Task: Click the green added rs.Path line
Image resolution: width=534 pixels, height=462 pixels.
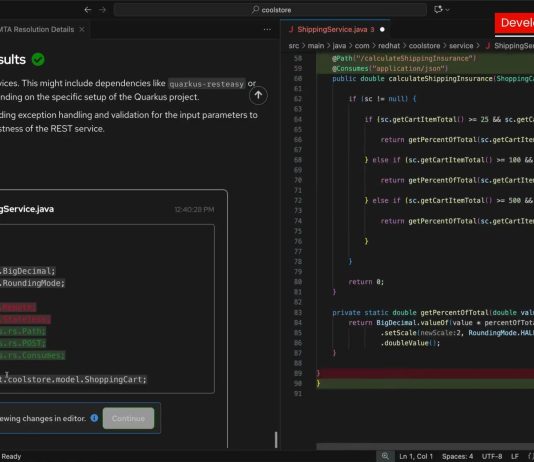Action: 23,331
